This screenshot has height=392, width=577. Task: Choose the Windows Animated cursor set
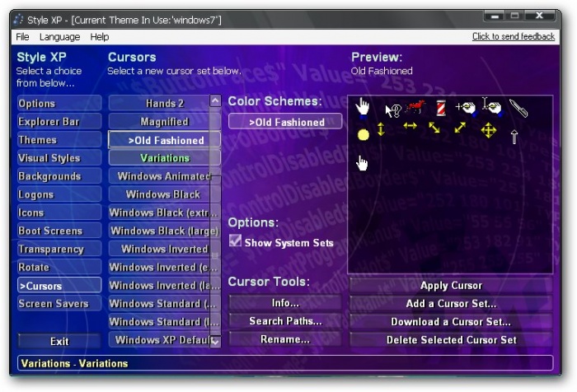click(x=164, y=176)
